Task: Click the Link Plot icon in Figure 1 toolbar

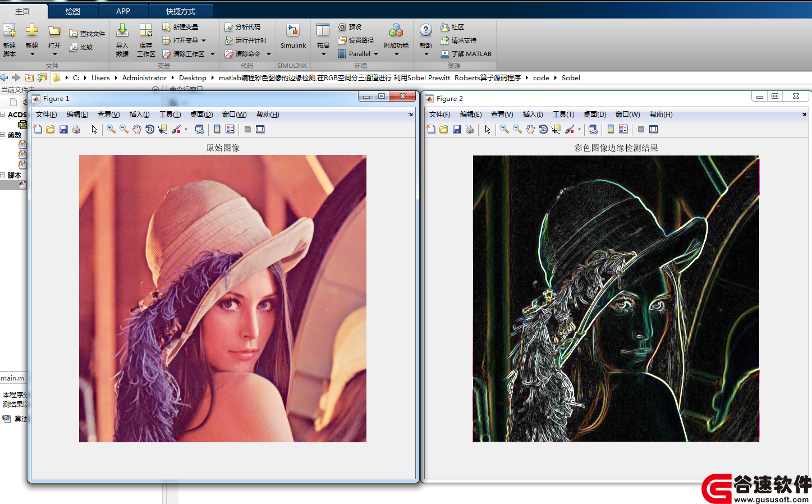Action: [199, 129]
